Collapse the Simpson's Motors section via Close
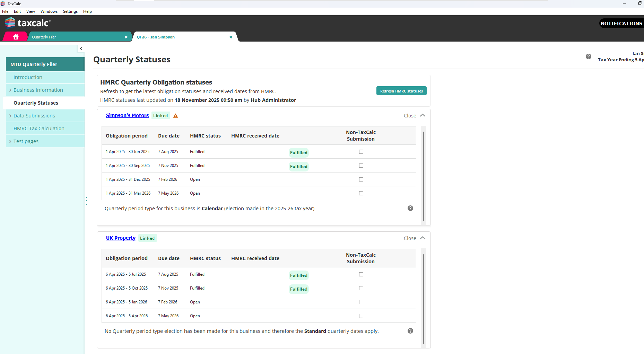This screenshot has height=354, width=644. click(414, 116)
